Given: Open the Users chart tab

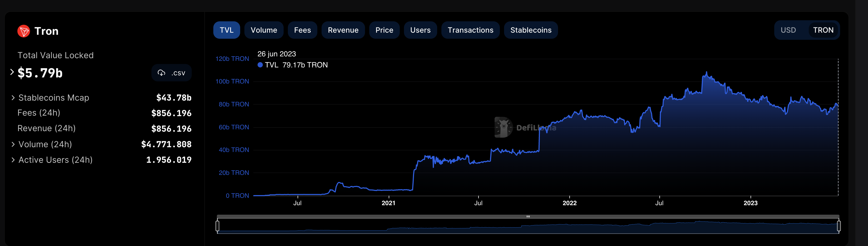Looking at the screenshot, I should click(420, 30).
